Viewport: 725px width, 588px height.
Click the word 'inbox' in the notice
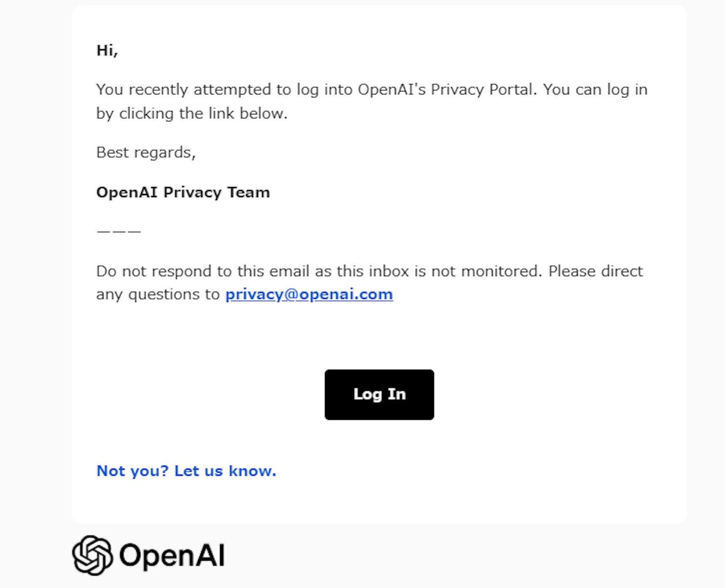click(389, 271)
